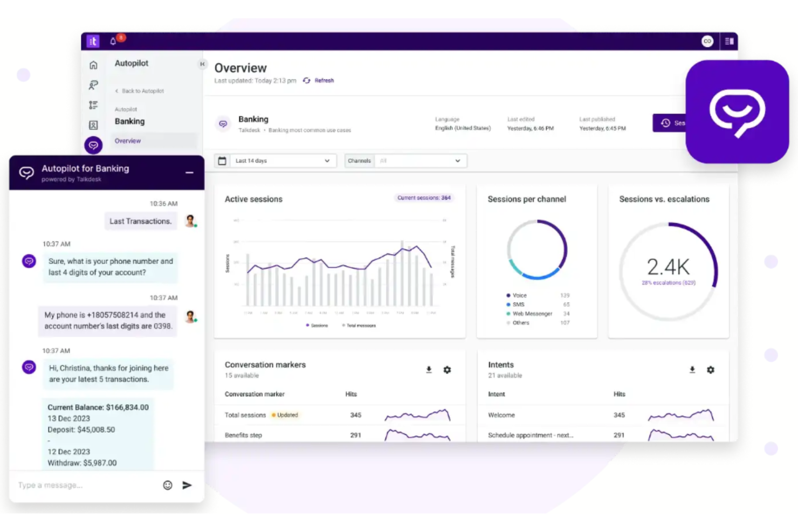Open the Autopilot chat bubble icon in sidebar
Image resolution: width=798 pixels, height=532 pixels.
(x=93, y=144)
